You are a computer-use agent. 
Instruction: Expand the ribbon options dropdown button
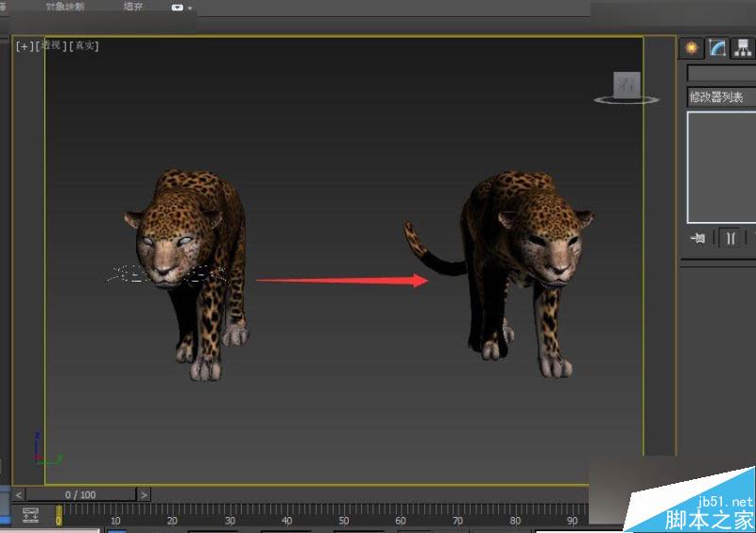point(181,8)
